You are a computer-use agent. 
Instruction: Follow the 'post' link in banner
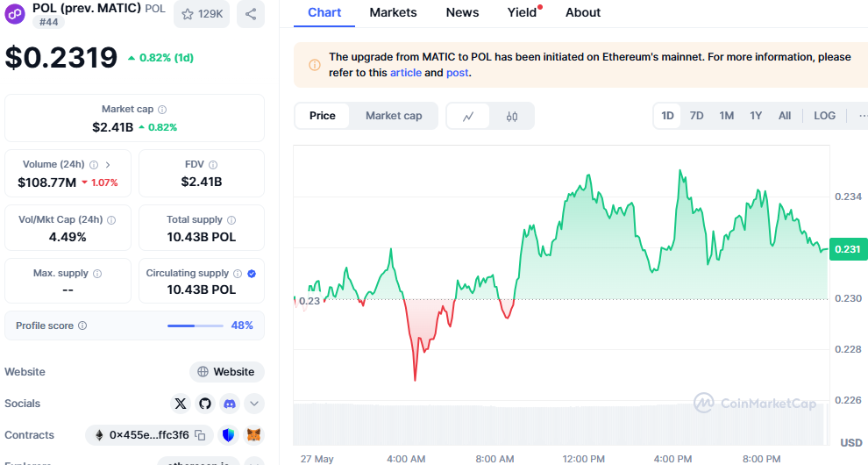click(x=458, y=73)
